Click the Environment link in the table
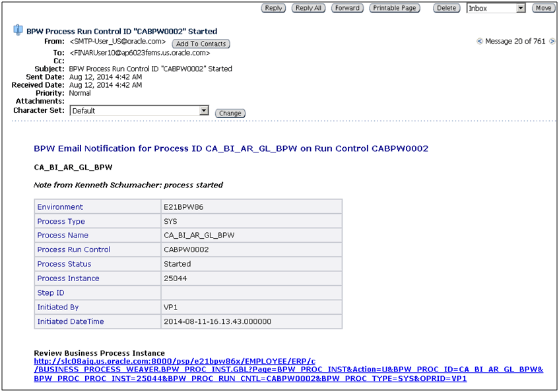The height and width of the screenshot is (392, 559). [x=60, y=207]
